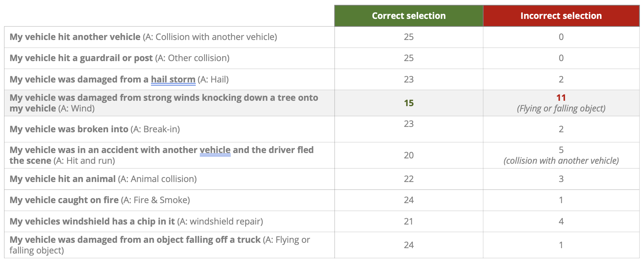Click the underlined 'hail storm' text
Image resolution: width=644 pixels, height=262 pixels.
coord(173,79)
